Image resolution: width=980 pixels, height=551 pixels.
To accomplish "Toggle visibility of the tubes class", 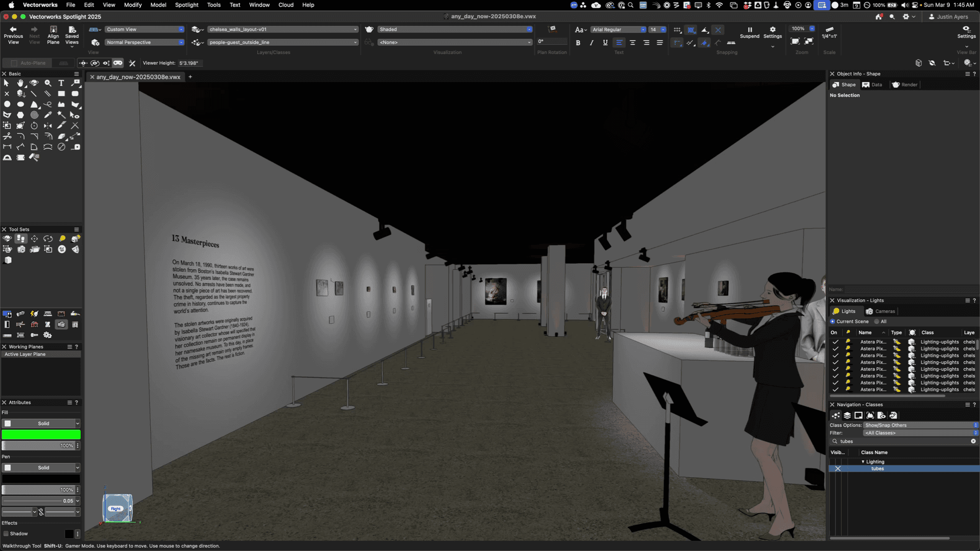I will click(838, 468).
